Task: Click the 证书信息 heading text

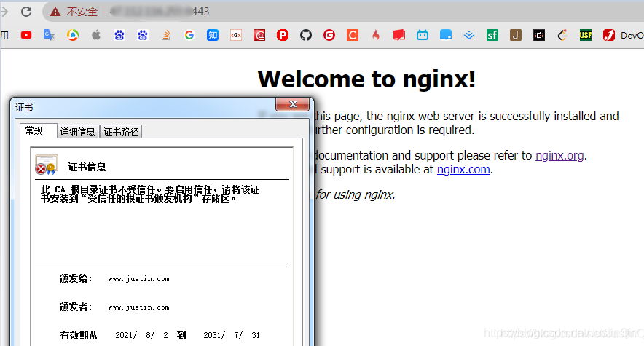Action: coord(87,167)
